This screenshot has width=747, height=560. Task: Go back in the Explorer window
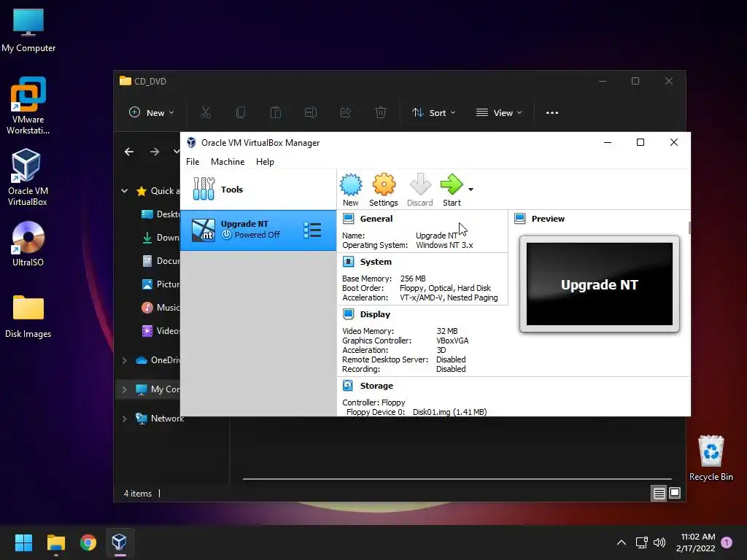pyautogui.click(x=129, y=152)
